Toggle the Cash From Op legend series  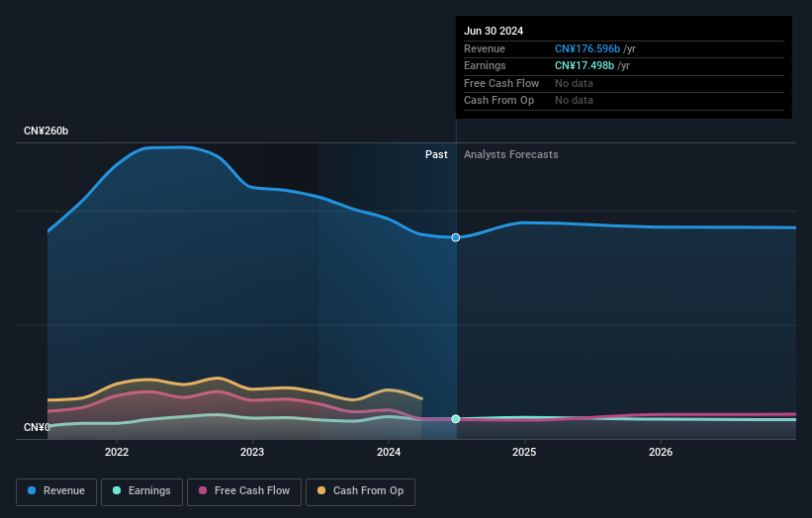[x=360, y=491]
